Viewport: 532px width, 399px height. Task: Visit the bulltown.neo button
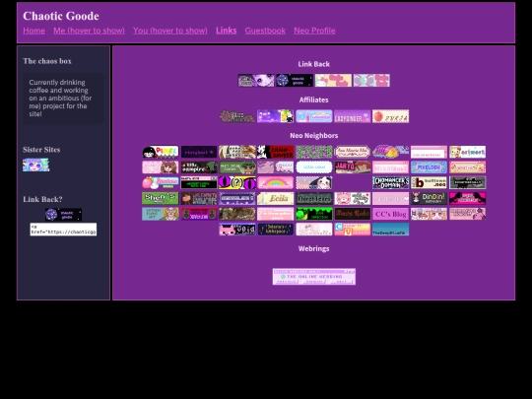click(429, 183)
